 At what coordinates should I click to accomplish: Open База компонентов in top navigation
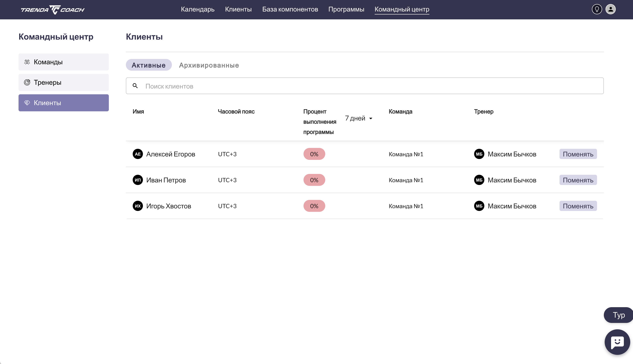point(290,10)
